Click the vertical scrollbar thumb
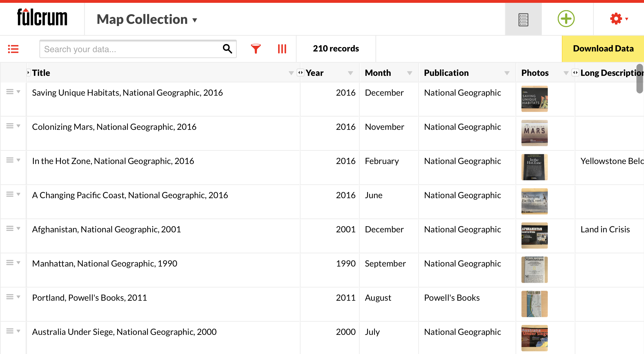 click(640, 78)
